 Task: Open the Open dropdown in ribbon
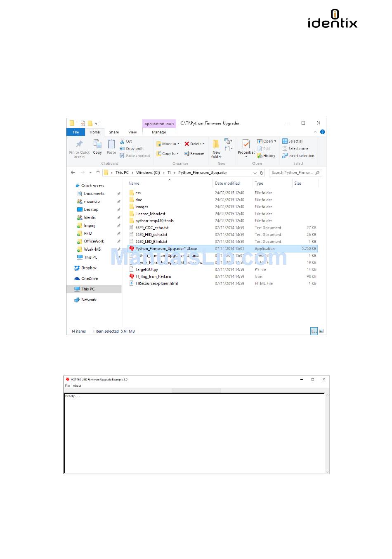(267, 141)
